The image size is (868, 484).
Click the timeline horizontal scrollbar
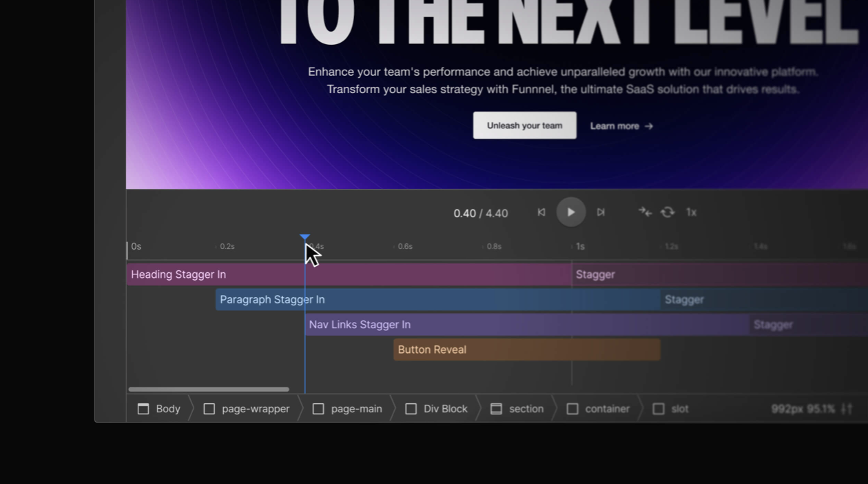click(x=209, y=390)
